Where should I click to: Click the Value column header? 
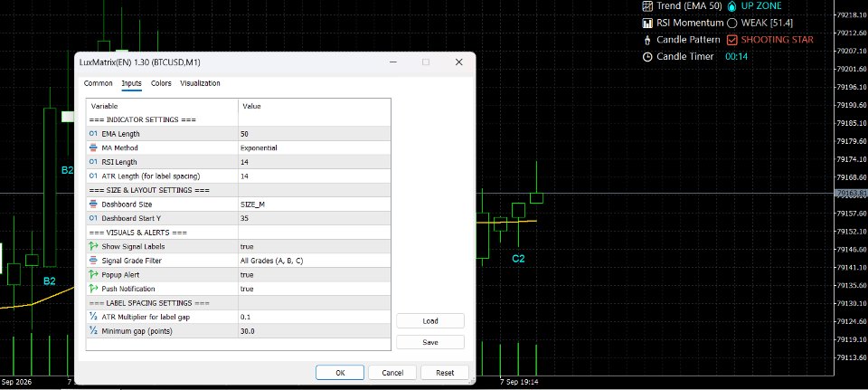[x=315, y=106]
